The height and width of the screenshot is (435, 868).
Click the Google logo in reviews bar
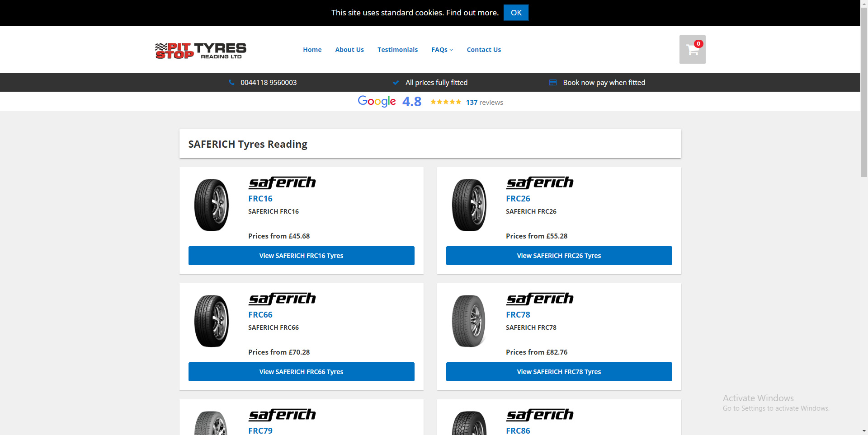(x=377, y=101)
